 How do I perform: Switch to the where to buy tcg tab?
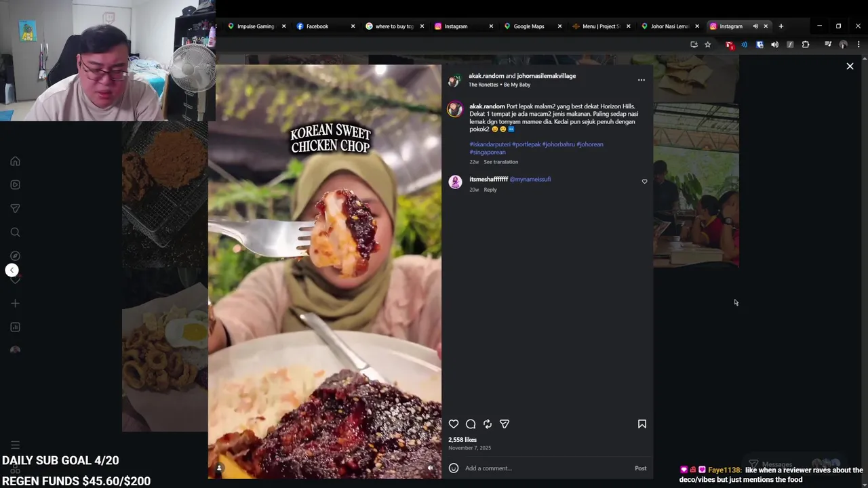[x=394, y=26]
